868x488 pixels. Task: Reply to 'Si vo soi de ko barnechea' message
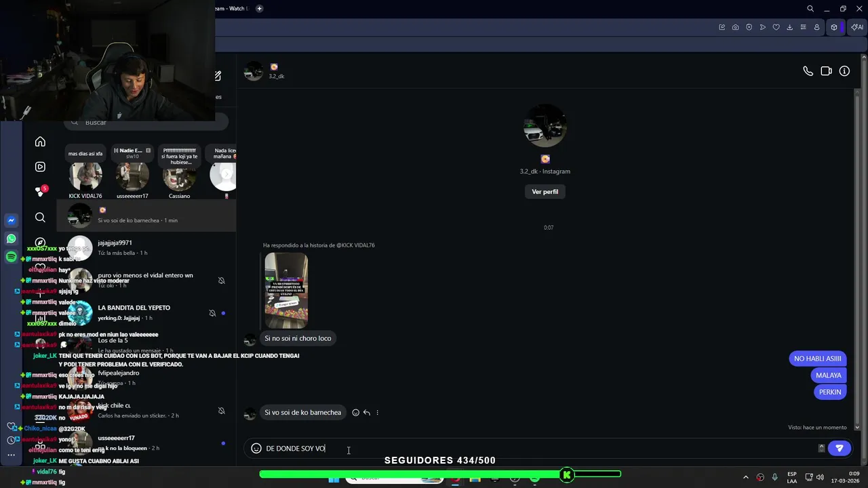click(x=366, y=412)
